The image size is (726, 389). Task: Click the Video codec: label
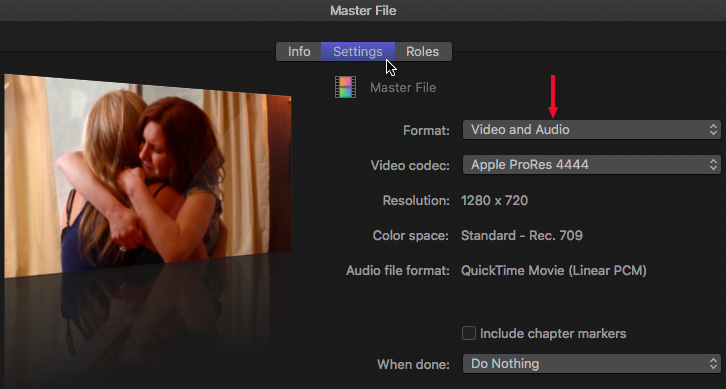pyautogui.click(x=410, y=165)
